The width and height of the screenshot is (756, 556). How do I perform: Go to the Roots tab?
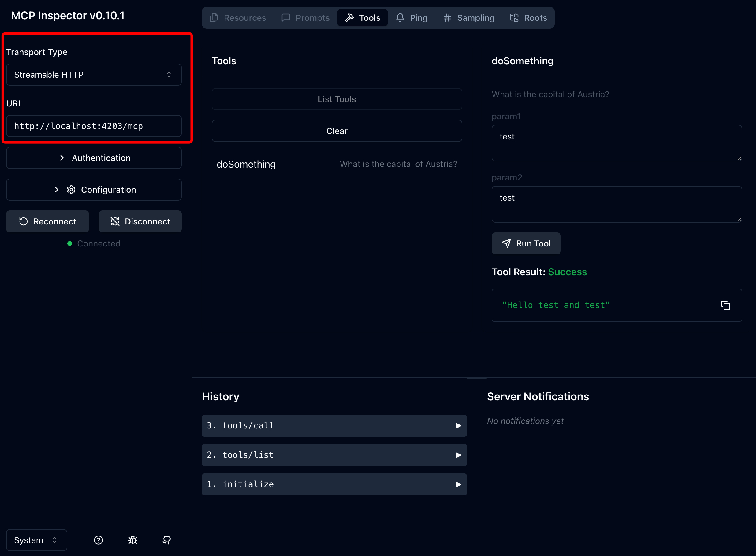[528, 18]
